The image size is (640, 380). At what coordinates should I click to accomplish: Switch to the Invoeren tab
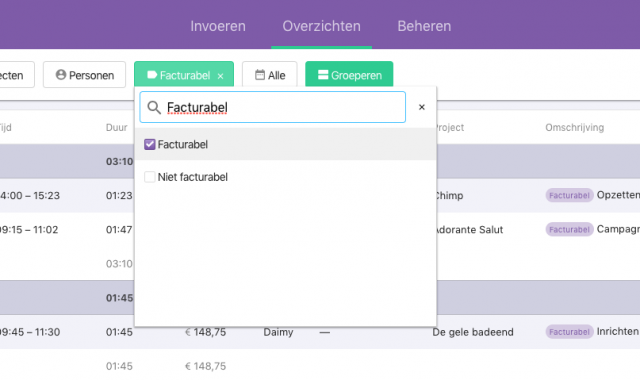(x=218, y=26)
